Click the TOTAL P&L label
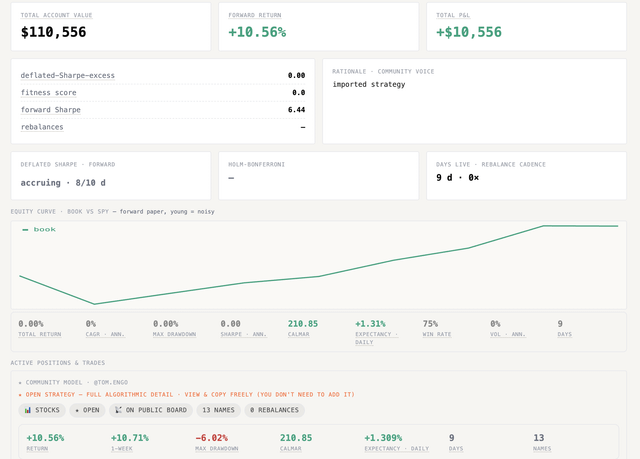This screenshot has width=640, height=459. point(453,15)
